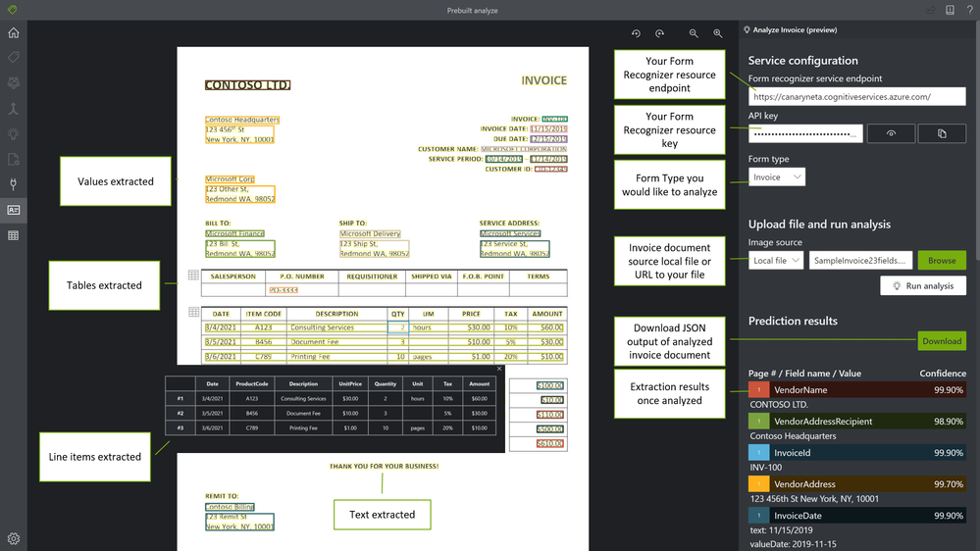Click 'Printing Fee' in the invoice table
The height and width of the screenshot is (551, 980).
click(x=310, y=356)
